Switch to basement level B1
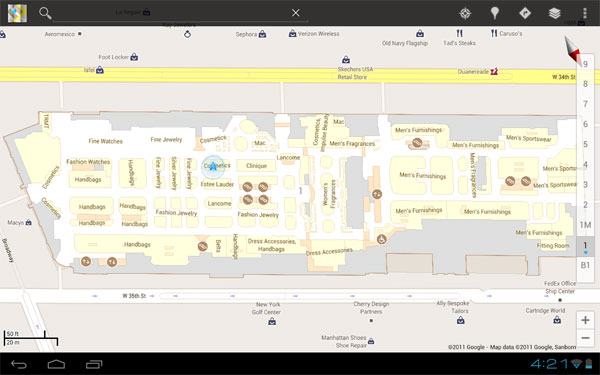This screenshot has width=600, height=375. point(585,265)
